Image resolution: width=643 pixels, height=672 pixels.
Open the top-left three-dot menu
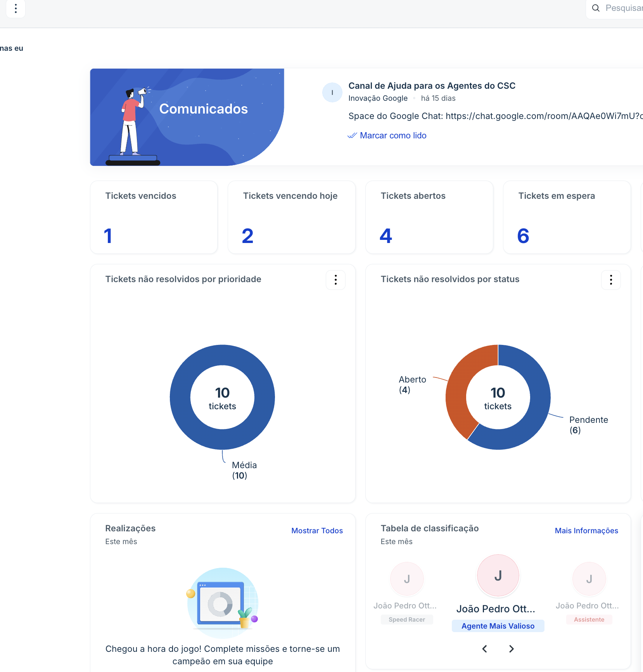point(16,9)
